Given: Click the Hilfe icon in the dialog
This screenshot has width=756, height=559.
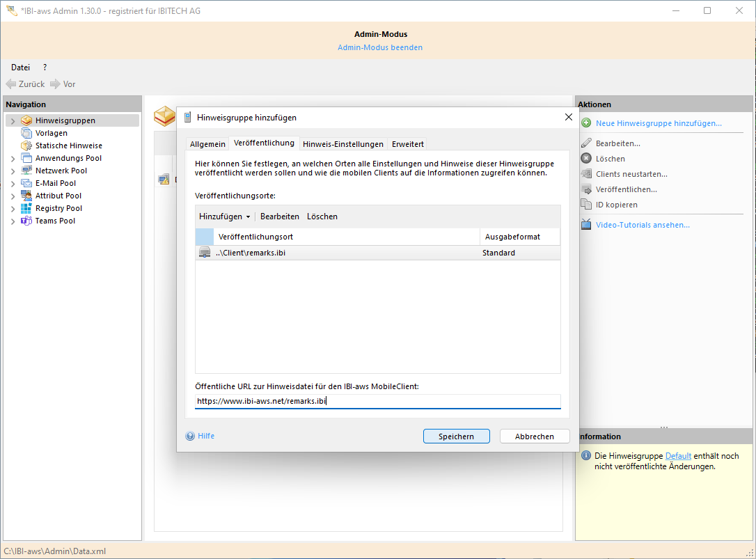Looking at the screenshot, I should [189, 436].
